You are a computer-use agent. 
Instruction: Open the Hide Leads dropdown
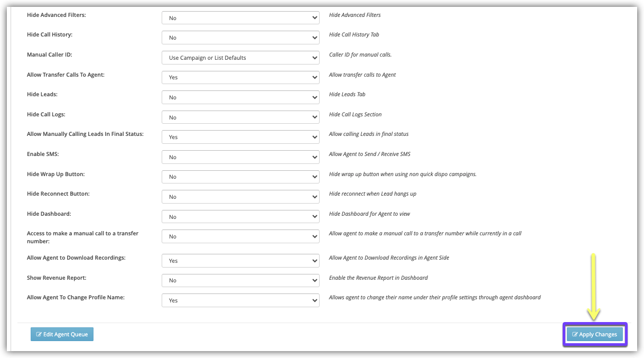click(x=240, y=97)
